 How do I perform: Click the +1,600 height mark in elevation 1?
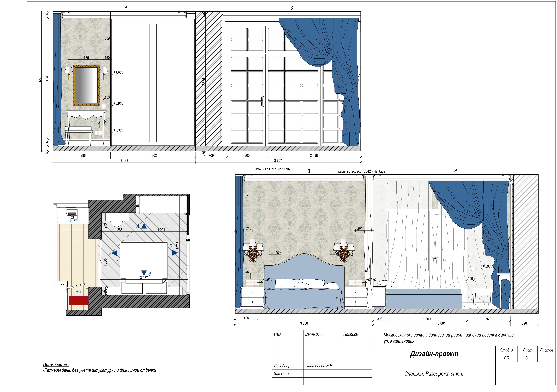118,72
